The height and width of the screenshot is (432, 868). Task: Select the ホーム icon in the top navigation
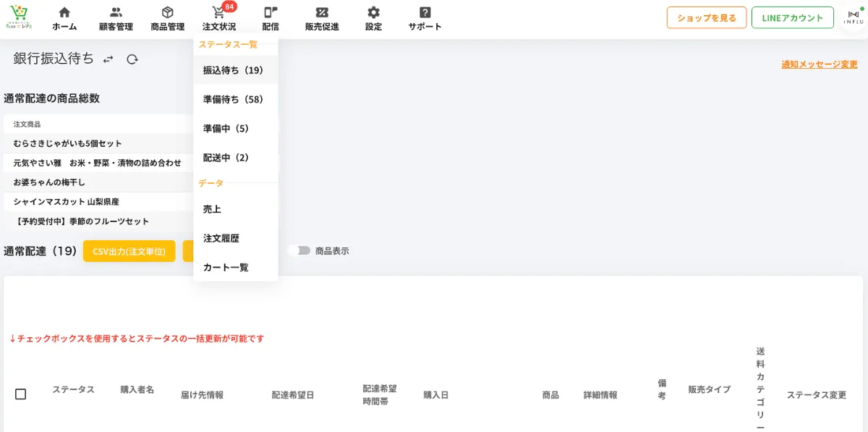(64, 14)
